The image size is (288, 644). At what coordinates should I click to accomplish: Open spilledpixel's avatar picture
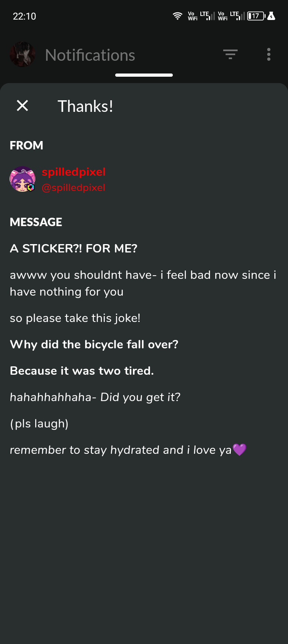pyautogui.click(x=22, y=179)
